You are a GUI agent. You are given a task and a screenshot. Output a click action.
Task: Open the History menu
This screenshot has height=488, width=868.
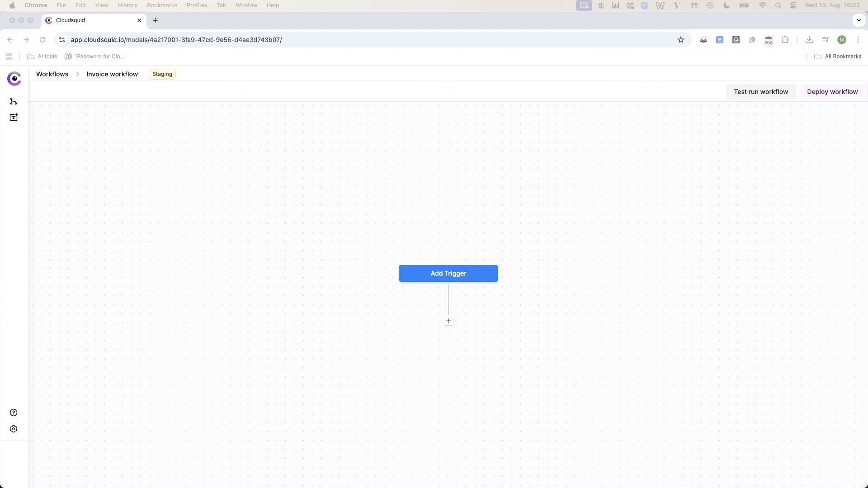click(127, 5)
